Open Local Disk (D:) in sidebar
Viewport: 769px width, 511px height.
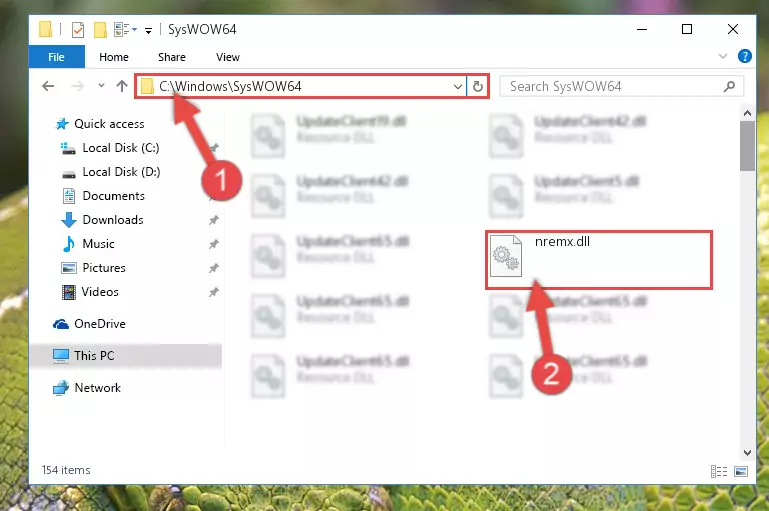(111, 172)
